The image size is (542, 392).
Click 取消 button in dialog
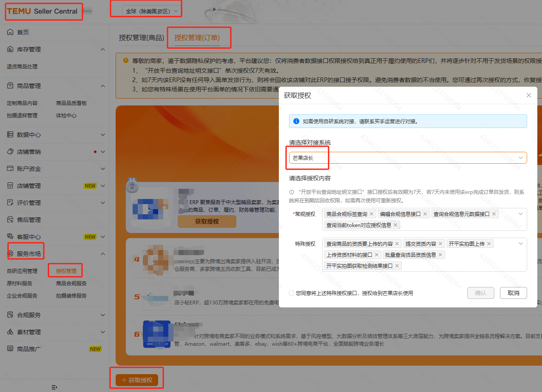click(x=514, y=293)
